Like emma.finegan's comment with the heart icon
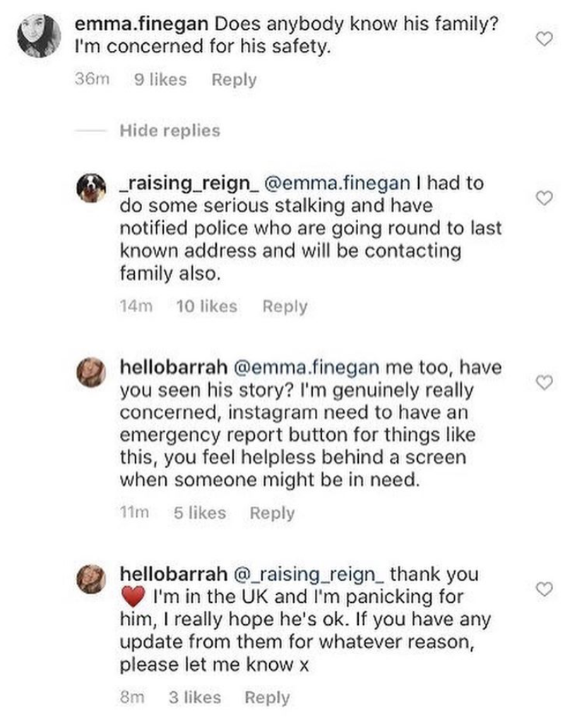This screenshot has width=582, height=728. coord(545,39)
